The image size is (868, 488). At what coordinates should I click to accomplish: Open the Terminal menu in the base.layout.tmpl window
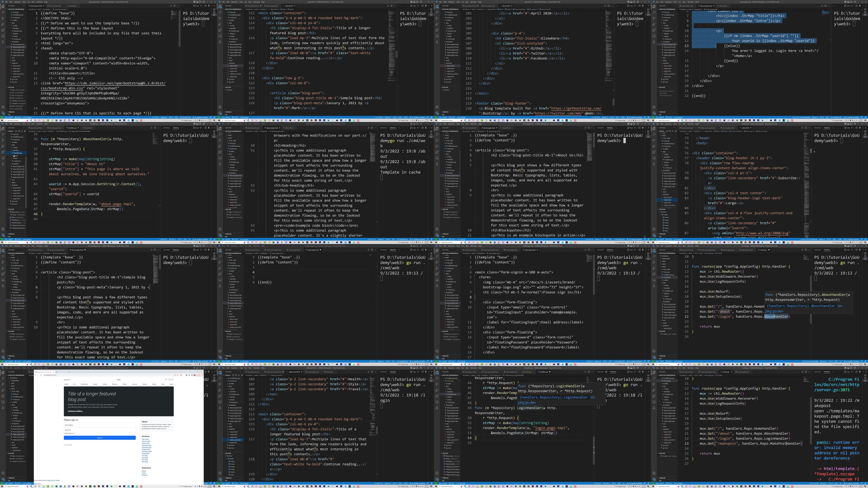39,2
